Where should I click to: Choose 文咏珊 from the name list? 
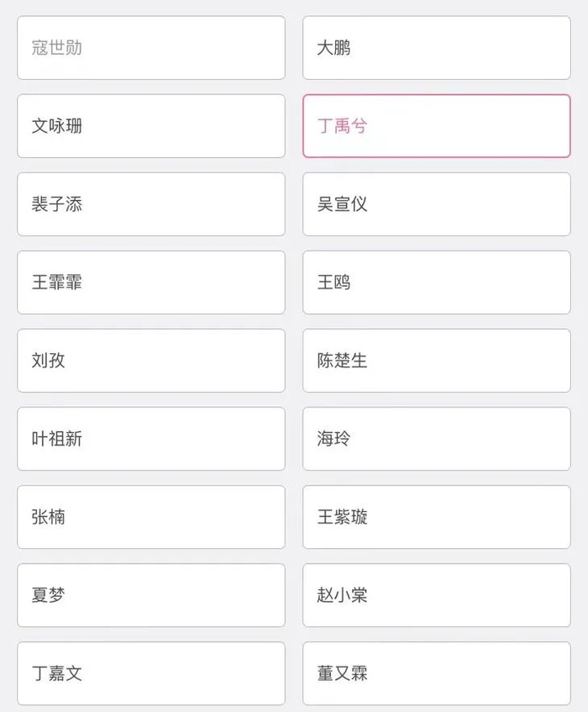[x=151, y=126]
